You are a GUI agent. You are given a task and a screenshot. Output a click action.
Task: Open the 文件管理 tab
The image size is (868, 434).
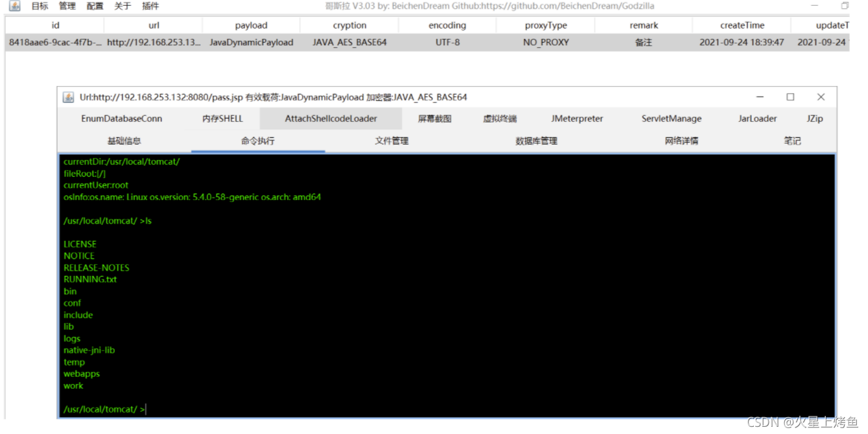point(392,141)
